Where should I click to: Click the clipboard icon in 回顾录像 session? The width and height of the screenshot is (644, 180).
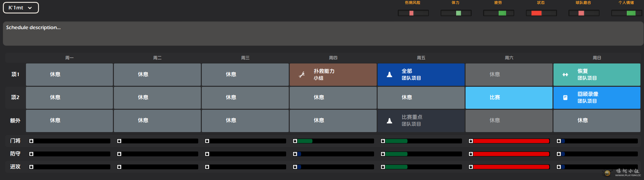(x=565, y=98)
